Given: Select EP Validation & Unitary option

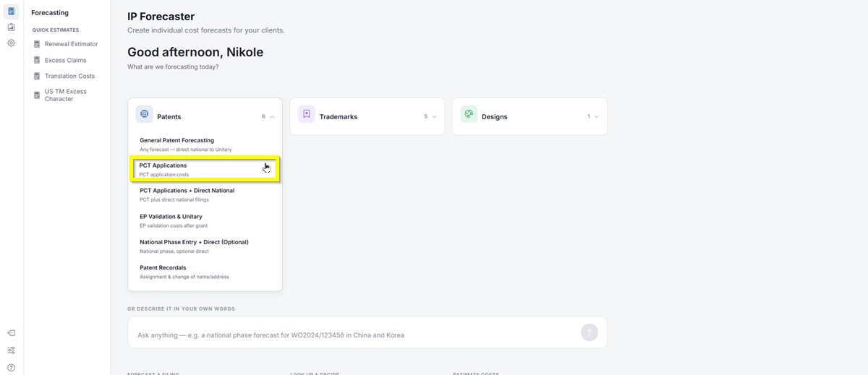Looking at the screenshot, I should pyautogui.click(x=205, y=220).
